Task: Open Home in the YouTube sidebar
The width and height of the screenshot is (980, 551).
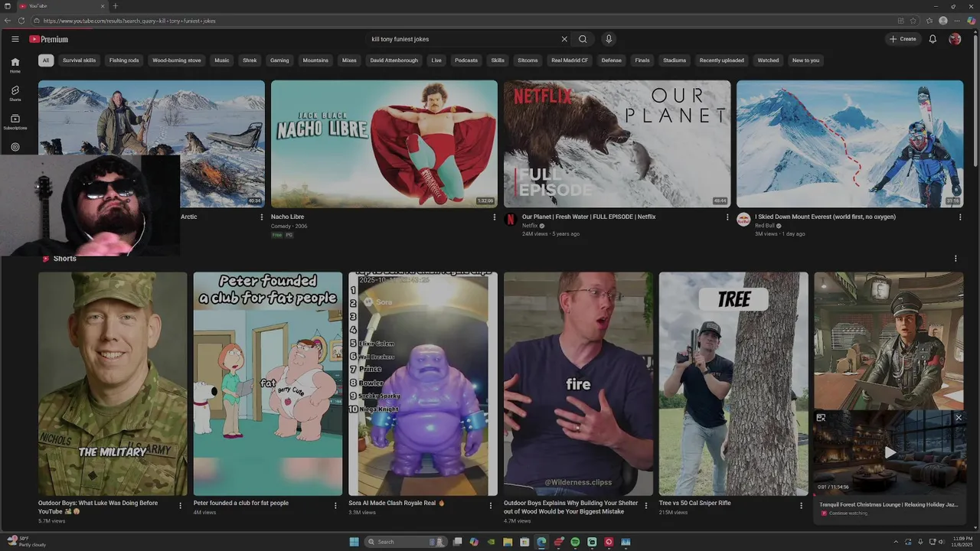Action: click(15, 65)
